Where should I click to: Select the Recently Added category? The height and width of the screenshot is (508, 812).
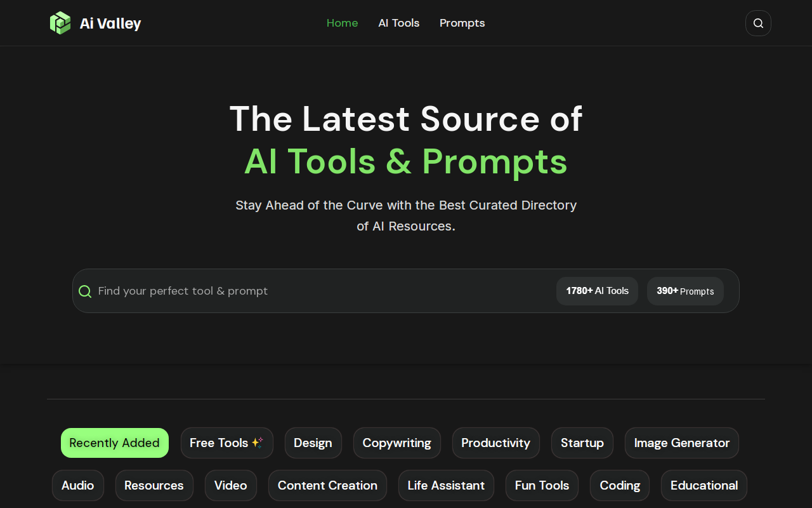click(114, 443)
